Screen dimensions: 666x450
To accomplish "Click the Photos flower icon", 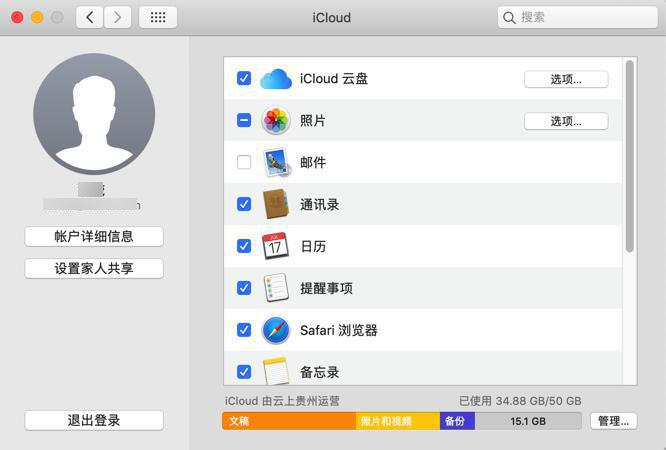I will [276, 121].
